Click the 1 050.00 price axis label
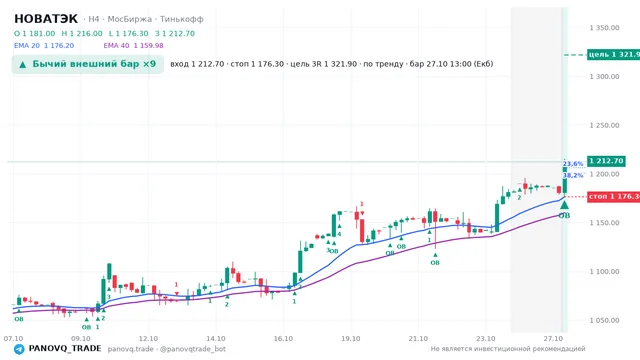Screen dimensions: 640x360 tap(604, 320)
